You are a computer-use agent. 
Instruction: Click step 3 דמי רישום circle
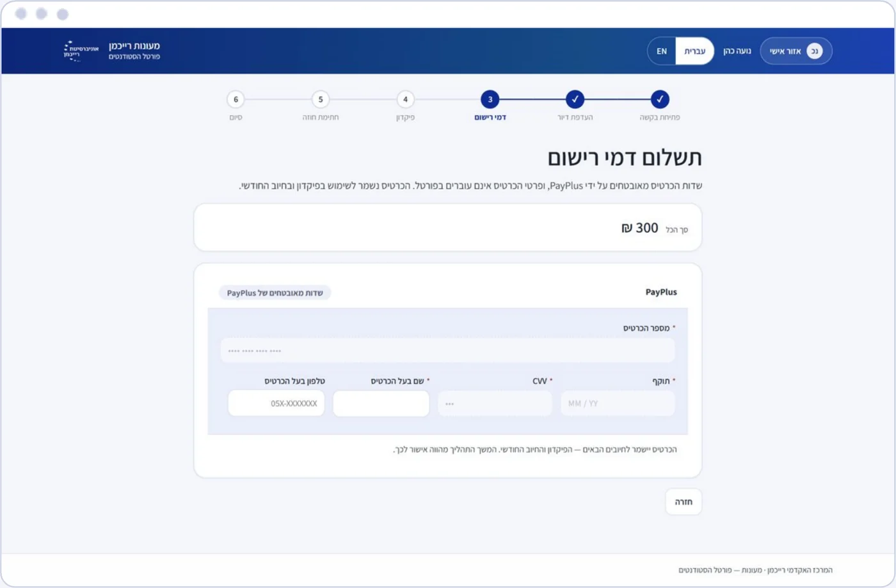pyautogui.click(x=490, y=99)
